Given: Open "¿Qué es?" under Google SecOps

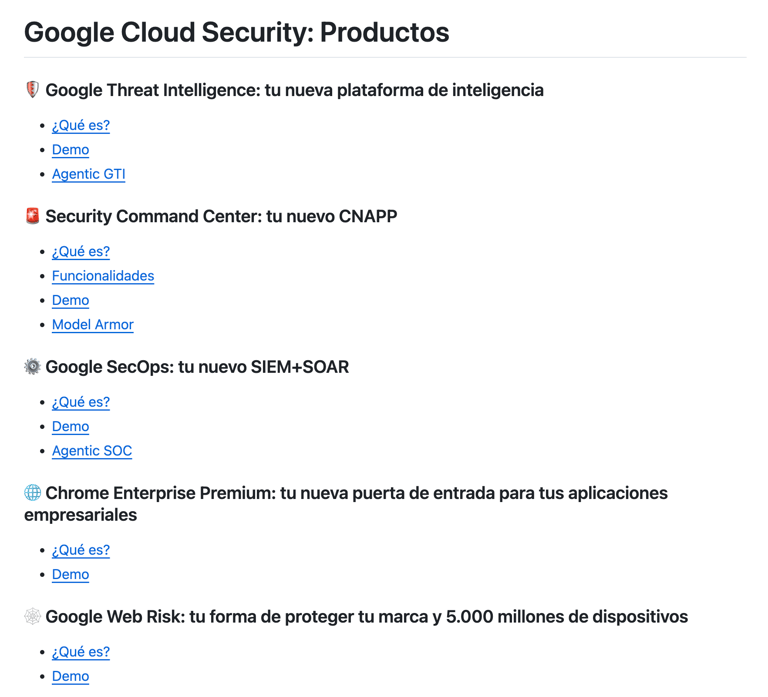Looking at the screenshot, I should point(80,402).
